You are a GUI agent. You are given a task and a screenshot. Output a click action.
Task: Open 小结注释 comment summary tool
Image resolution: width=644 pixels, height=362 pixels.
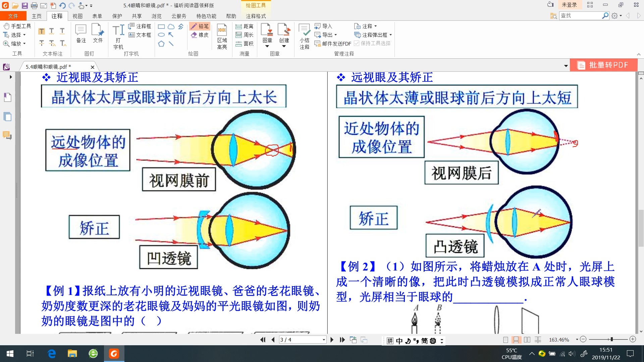click(x=304, y=35)
